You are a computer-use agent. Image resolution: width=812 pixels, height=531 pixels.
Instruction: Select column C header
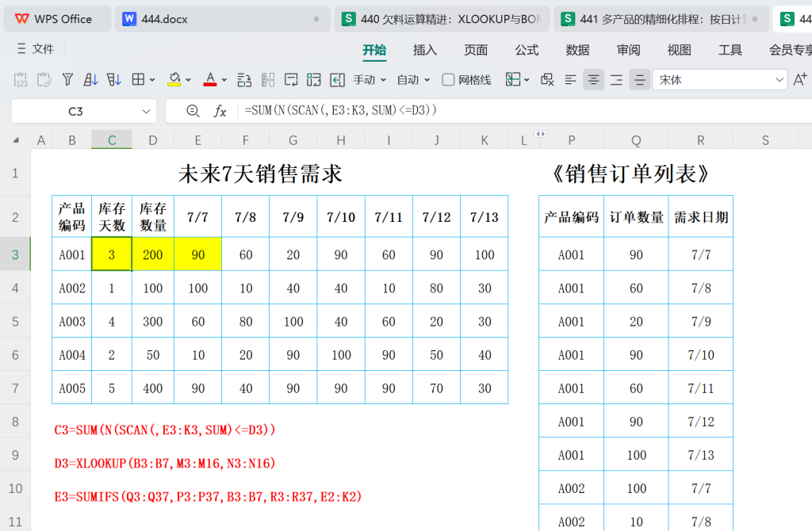click(x=112, y=140)
